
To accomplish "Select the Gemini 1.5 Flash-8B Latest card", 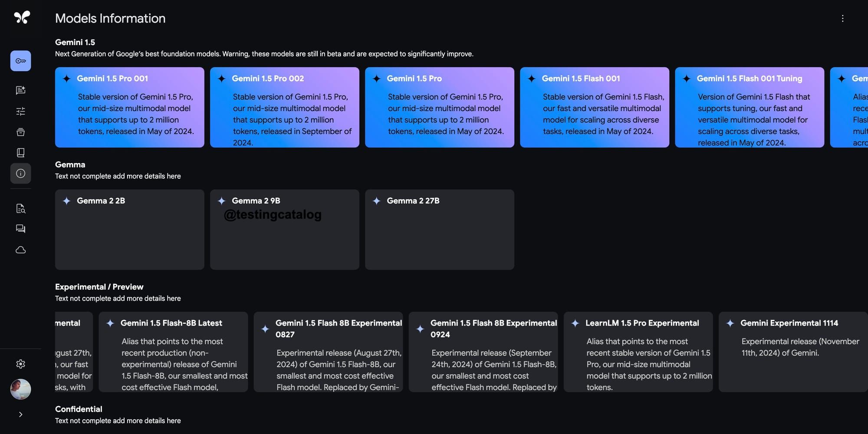I will click(173, 352).
